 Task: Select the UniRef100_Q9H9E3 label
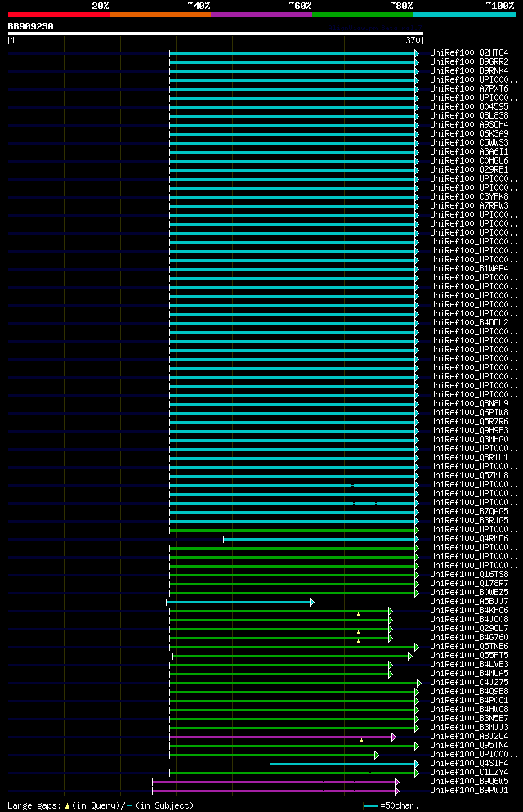(469, 430)
